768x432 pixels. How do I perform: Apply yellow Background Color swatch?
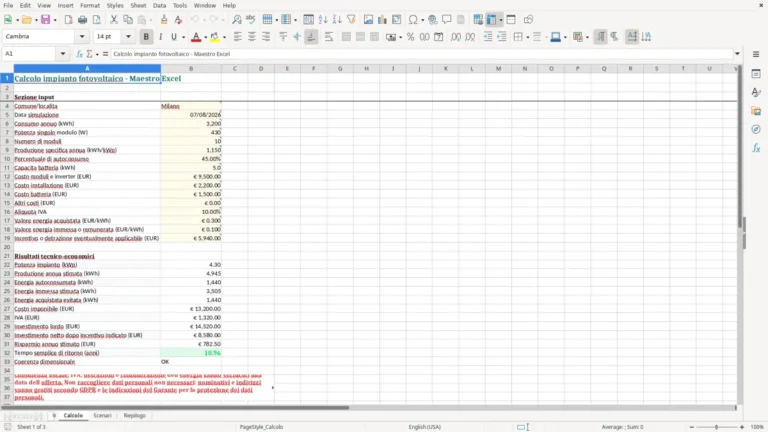pyautogui.click(x=215, y=37)
